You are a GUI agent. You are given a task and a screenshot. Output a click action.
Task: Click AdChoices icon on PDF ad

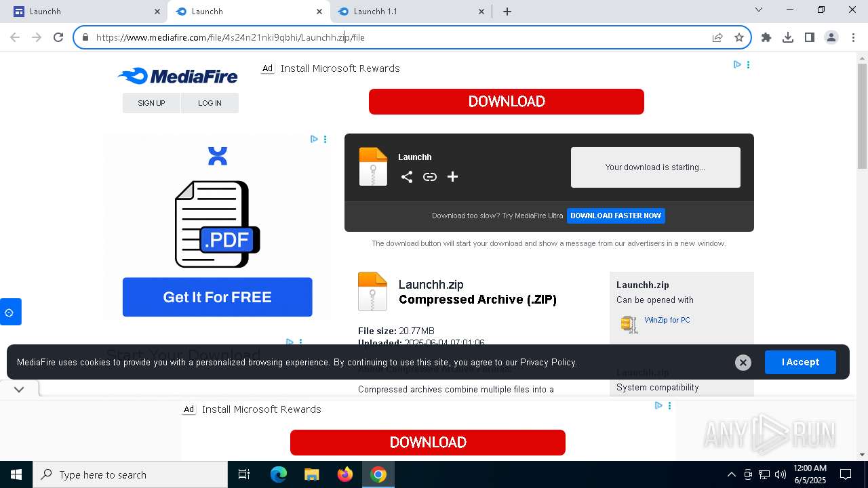tap(314, 139)
